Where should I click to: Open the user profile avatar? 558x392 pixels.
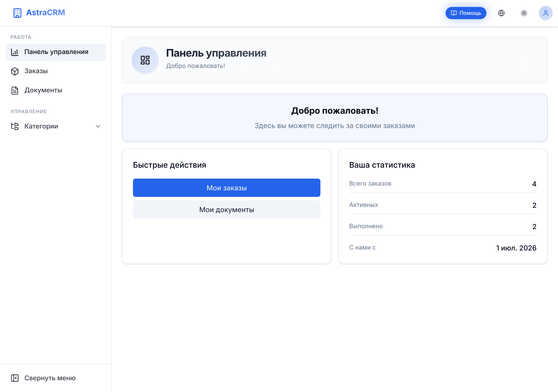coord(546,13)
